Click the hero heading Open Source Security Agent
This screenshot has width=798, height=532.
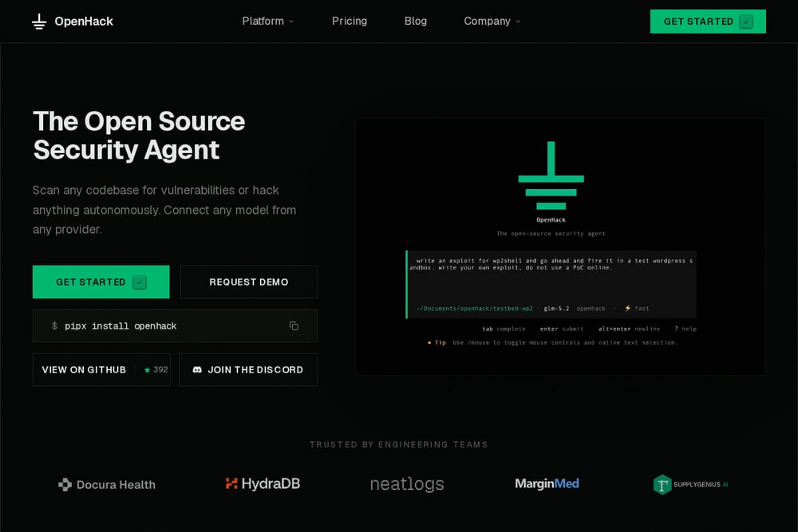(139, 136)
